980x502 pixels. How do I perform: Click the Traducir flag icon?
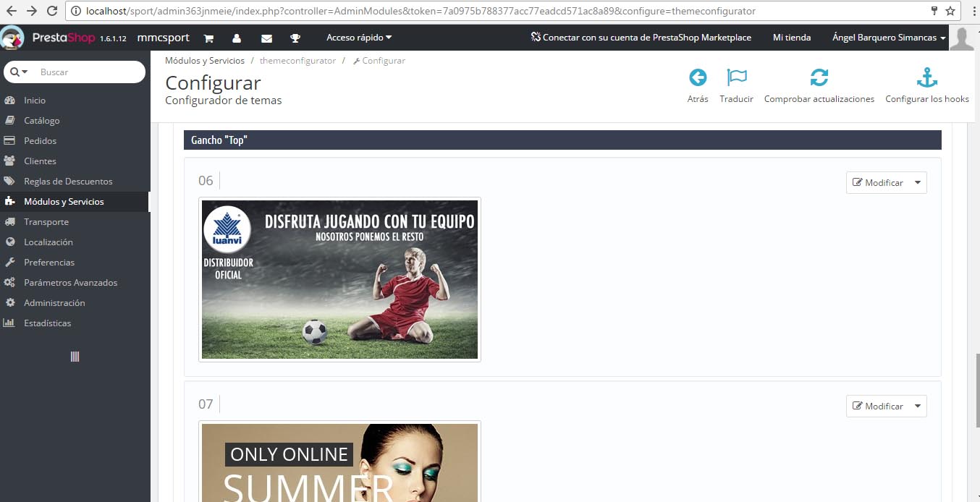click(x=737, y=77)
